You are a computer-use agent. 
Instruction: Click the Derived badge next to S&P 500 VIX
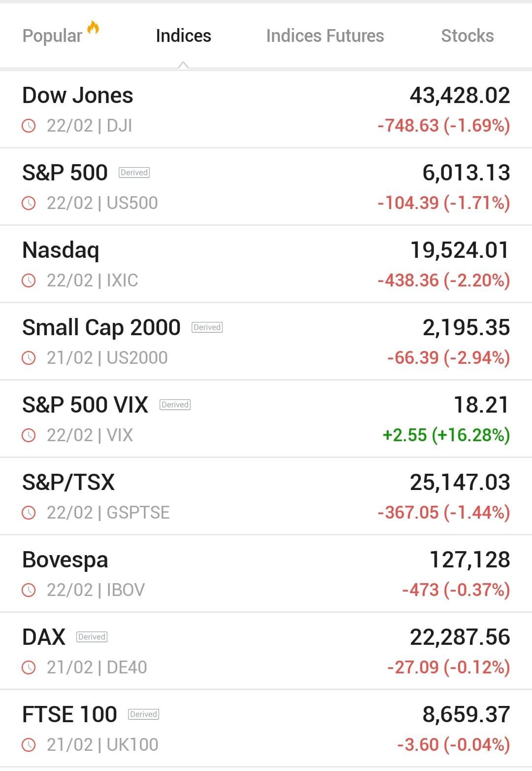click(175, 405)
